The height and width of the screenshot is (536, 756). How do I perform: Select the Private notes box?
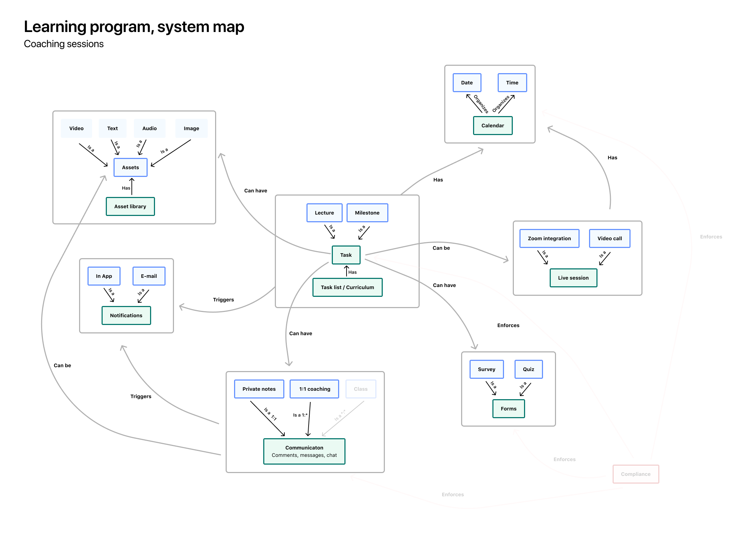[x=259, y=389]
